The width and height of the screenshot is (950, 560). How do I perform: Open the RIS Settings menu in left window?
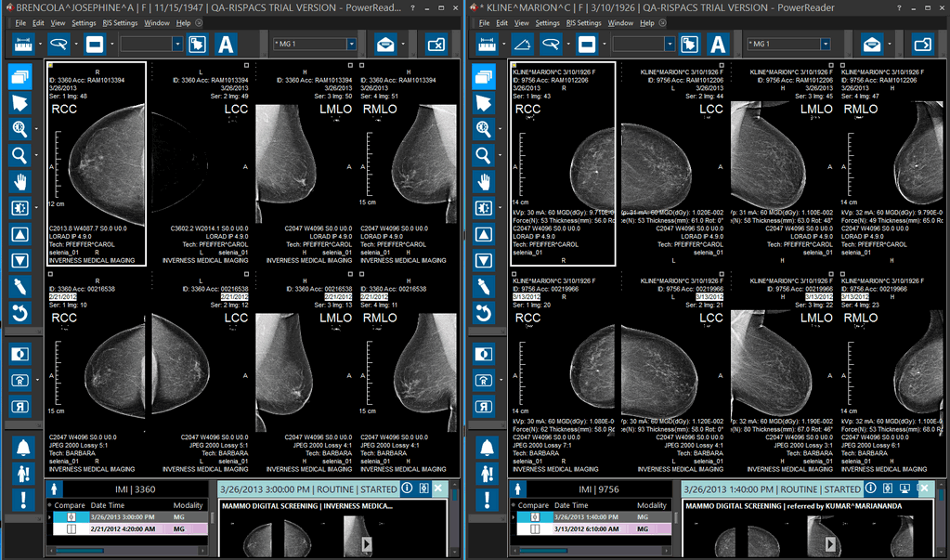[x=118, y=22]
